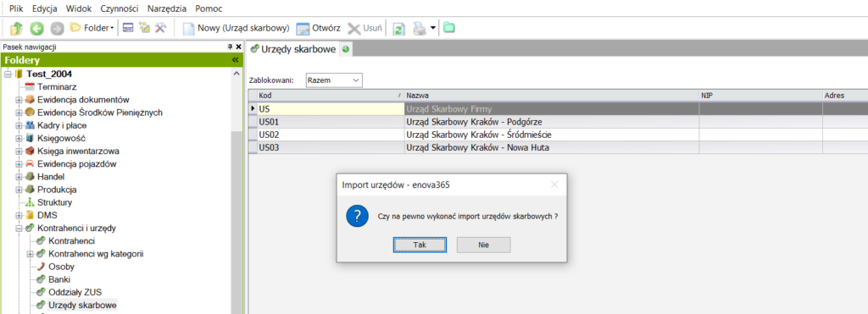868x314 pixels.
Task: Click the green folder icon at toolbar end
Action: point(449,27)
